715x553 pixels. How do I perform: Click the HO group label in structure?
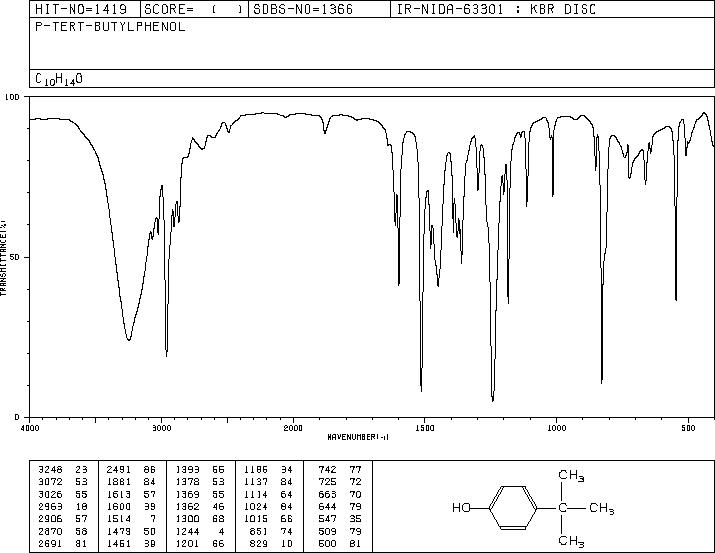coord(461,507)
